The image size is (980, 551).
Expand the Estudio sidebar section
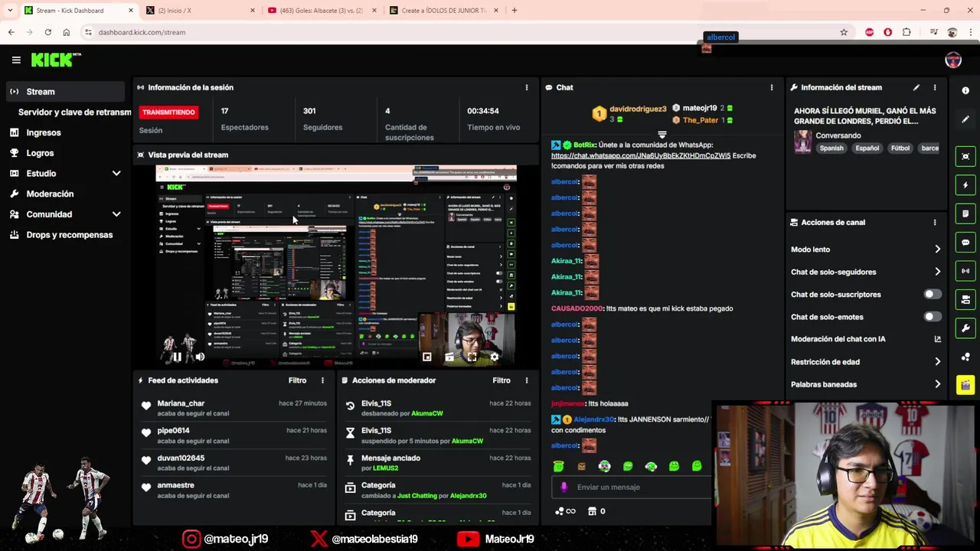pyautogui.click(x=116, y=174)
